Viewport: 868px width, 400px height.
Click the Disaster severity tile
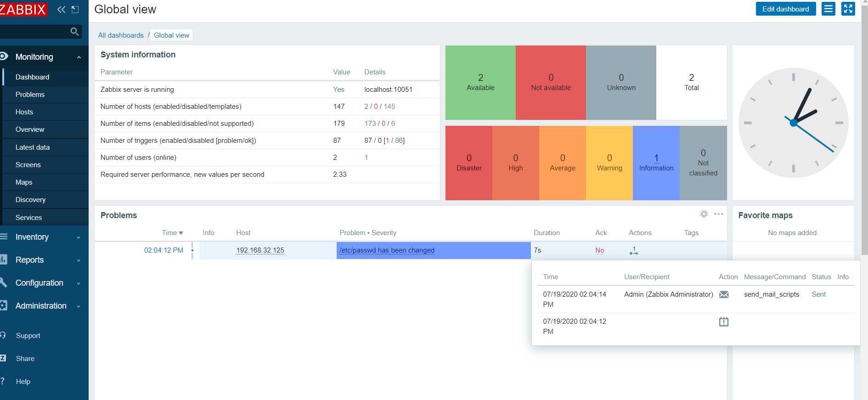click(469, 163)
